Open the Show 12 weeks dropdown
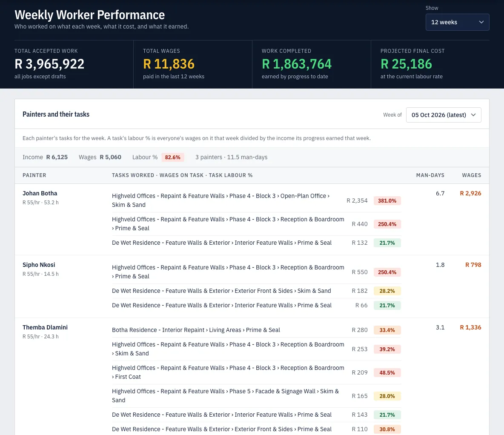The image size is (504, 435). [457, 22]
